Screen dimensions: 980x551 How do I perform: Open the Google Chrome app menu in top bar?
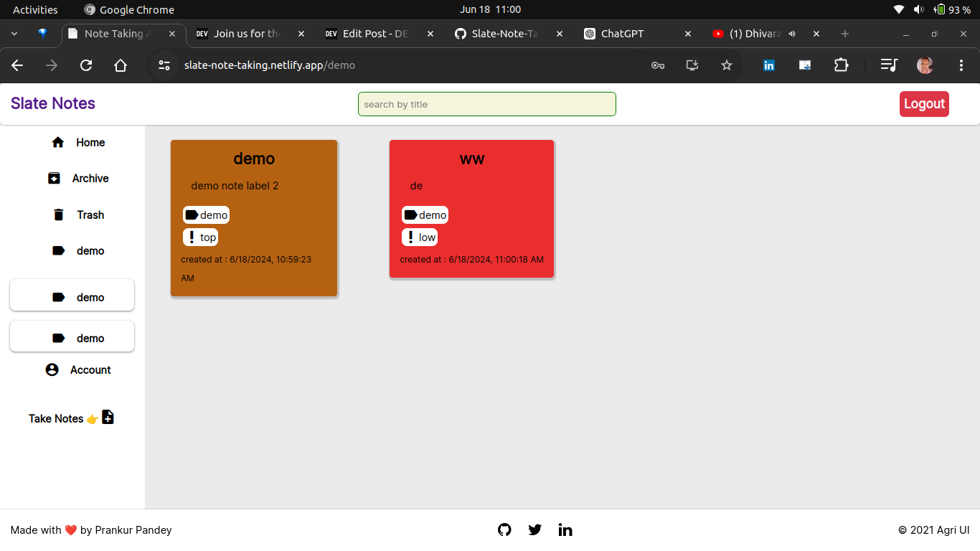click(129, 9)
